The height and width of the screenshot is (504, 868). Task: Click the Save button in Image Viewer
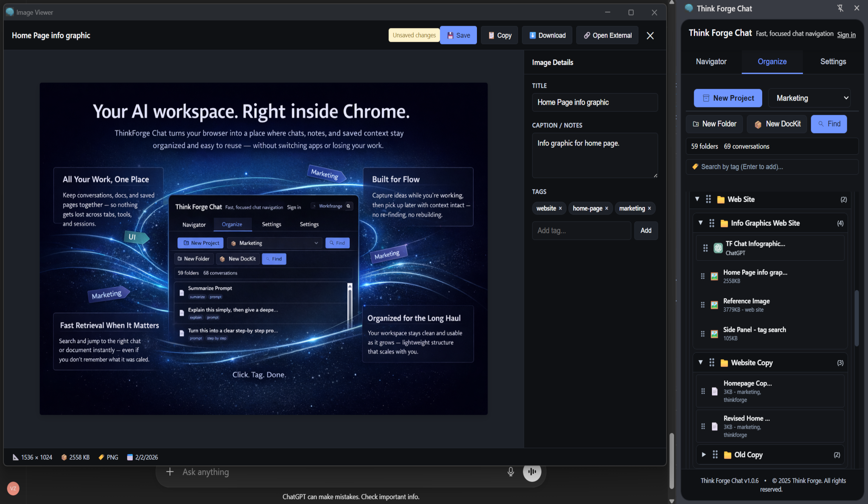tap(458, 35)
